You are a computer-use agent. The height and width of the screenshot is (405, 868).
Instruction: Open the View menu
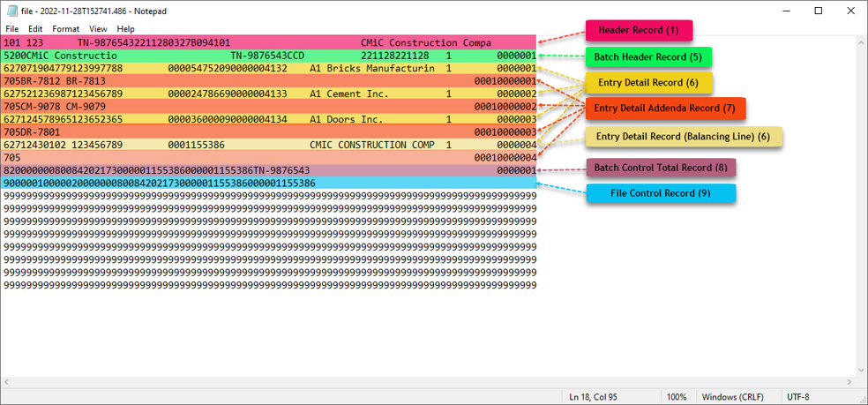pyautogui.click(x=98, y=29)
